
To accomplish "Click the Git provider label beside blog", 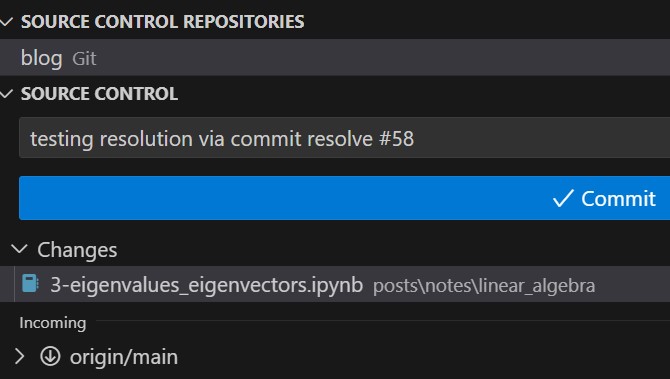I will click(x=84, y=59).
